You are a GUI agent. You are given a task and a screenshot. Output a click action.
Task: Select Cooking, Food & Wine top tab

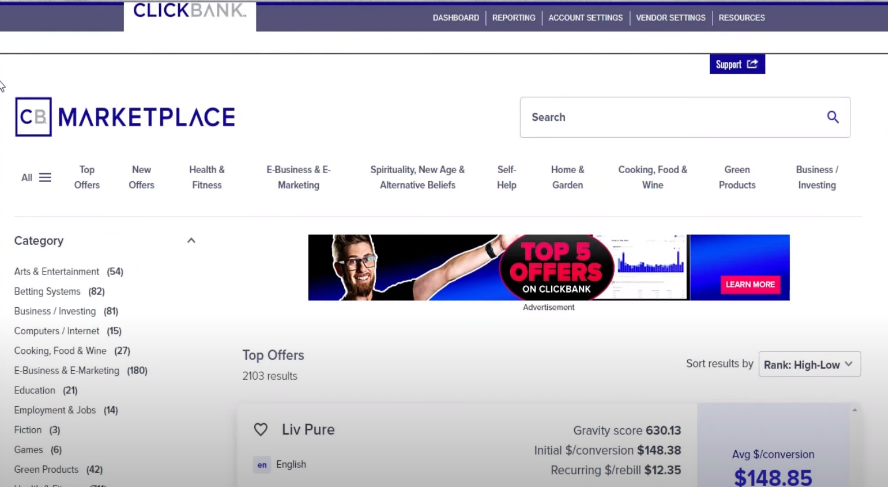pyautogui.click(x=652, y=177)
